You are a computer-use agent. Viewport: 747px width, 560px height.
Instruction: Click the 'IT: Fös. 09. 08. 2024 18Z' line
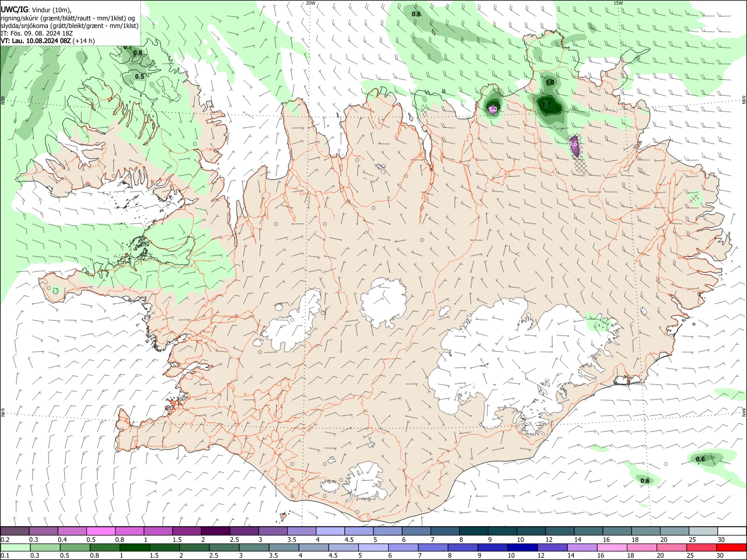point(37,33)
